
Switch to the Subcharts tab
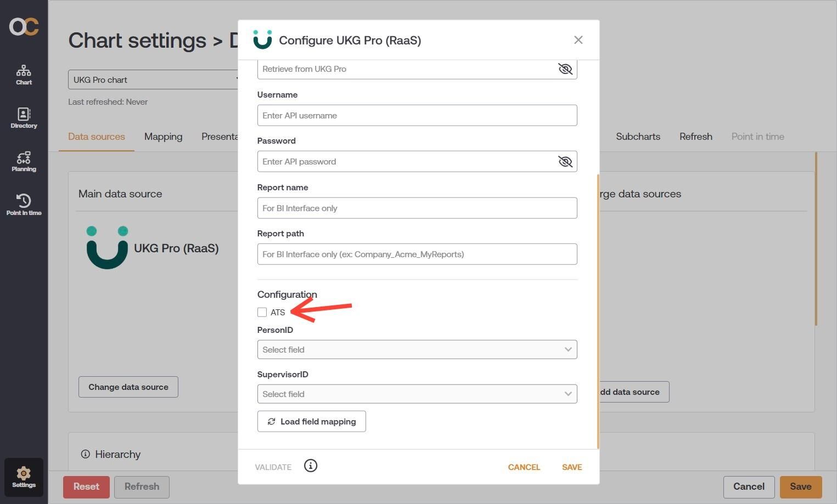(638, 137)
